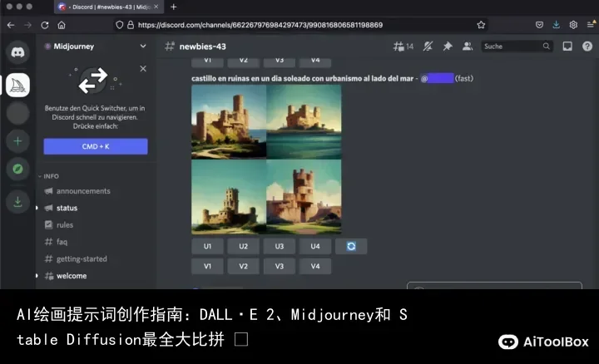The width and height of the screenshot is (599, 364).
Task: Toggle the member list icon
Action: click(468, 47)
